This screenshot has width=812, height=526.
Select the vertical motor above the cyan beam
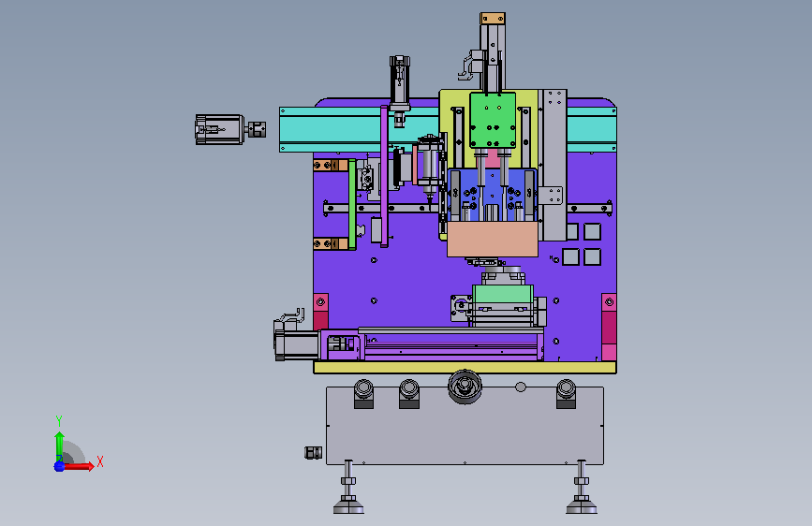pyautogui.click(x=400, y=83)
